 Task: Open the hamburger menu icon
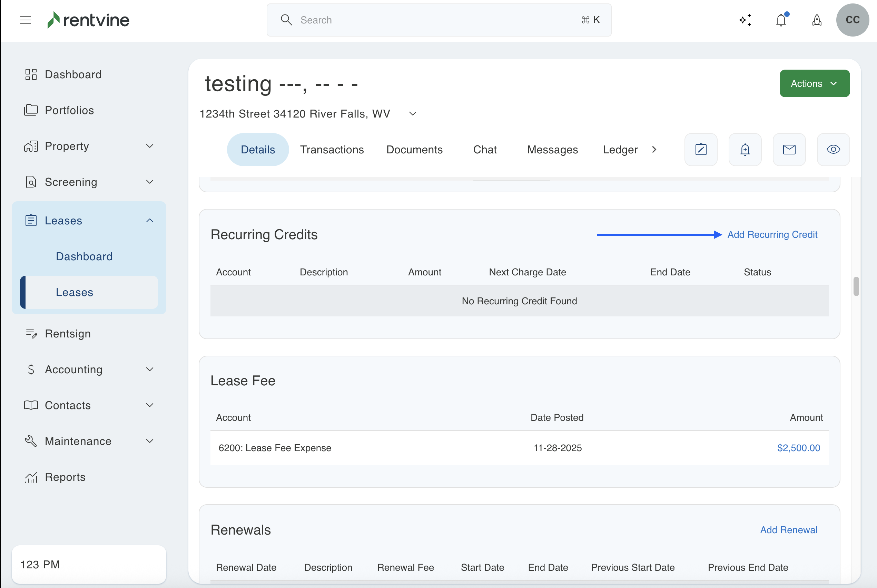click(x=26, y=20)
